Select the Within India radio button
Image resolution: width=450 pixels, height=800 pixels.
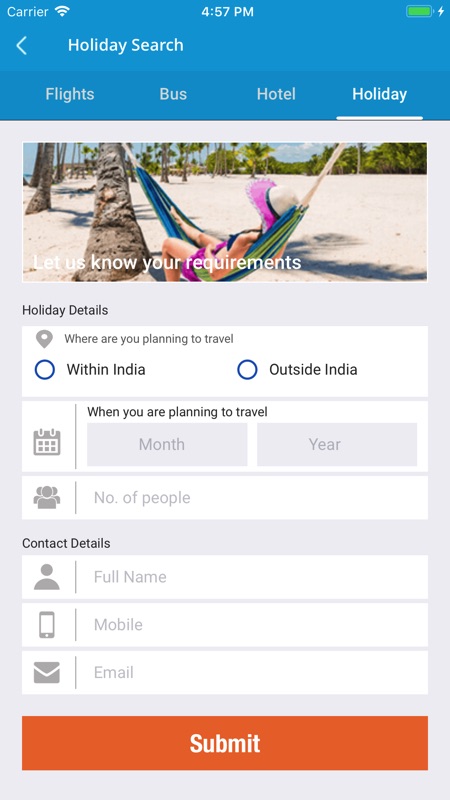(45, 370)
